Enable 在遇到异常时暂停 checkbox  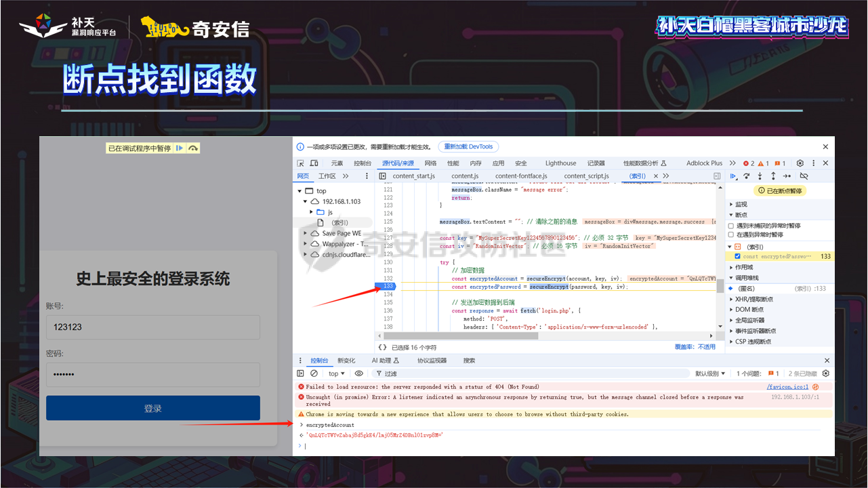[x=730, y=235]
